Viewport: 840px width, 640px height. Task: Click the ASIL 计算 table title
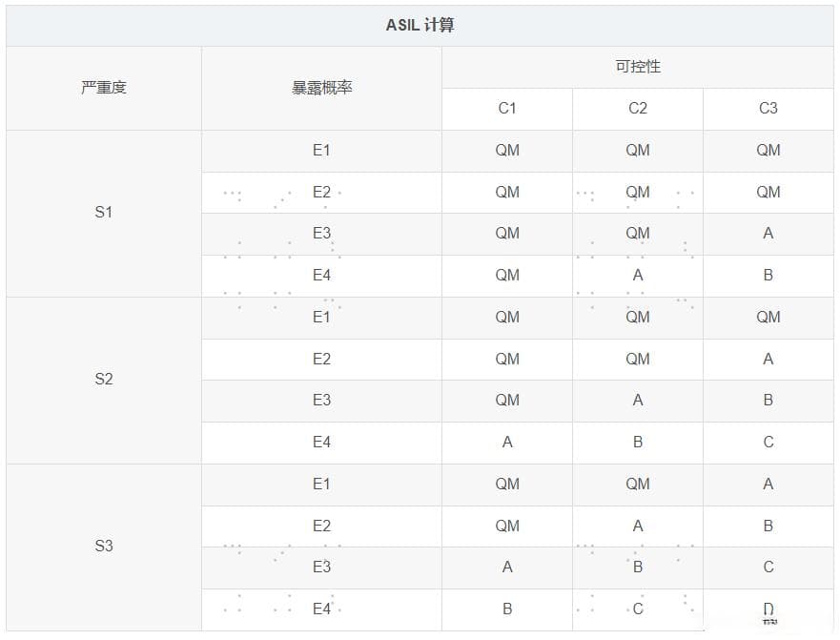420,26
